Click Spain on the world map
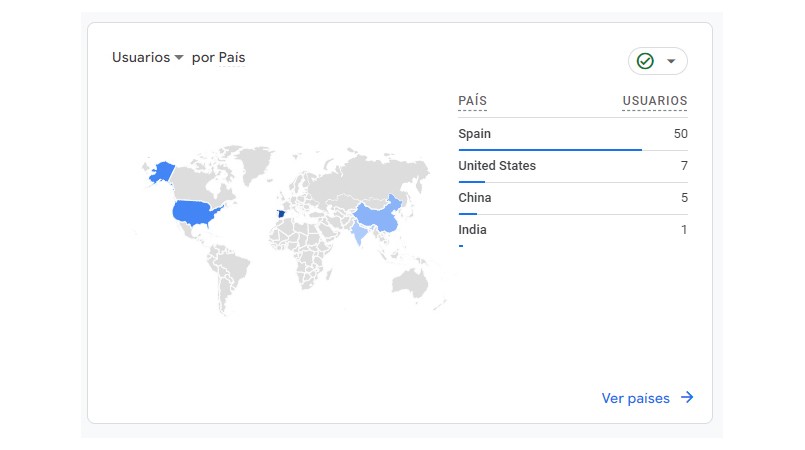 click(281, 213)
